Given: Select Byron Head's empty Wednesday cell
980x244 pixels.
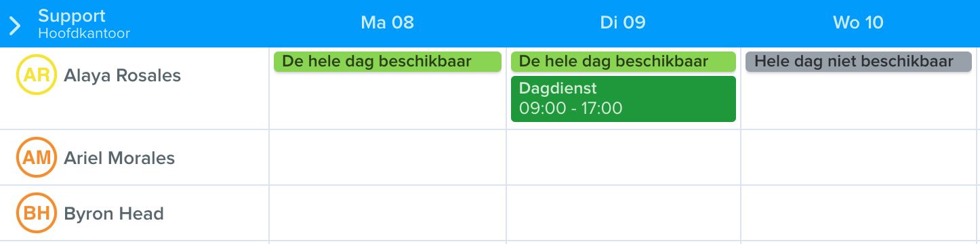Looking at the screenshot, I should pyautogui.click(x=859, y=213).
